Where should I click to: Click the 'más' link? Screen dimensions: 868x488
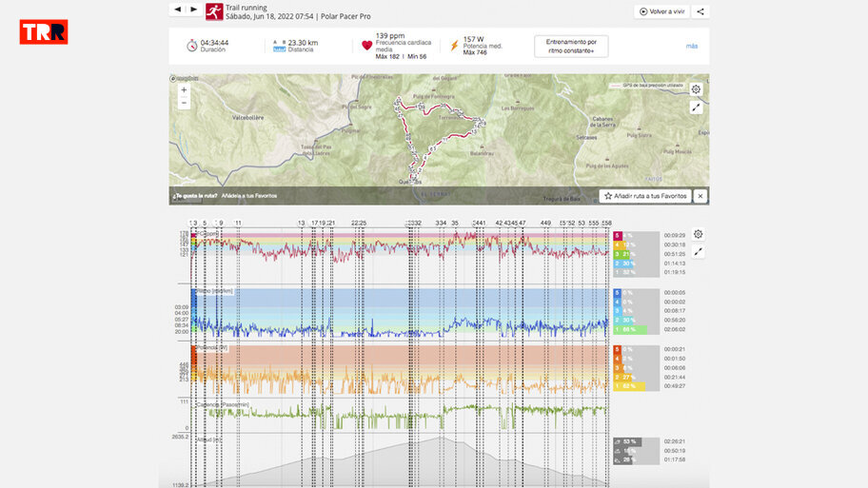coord(692,46)
